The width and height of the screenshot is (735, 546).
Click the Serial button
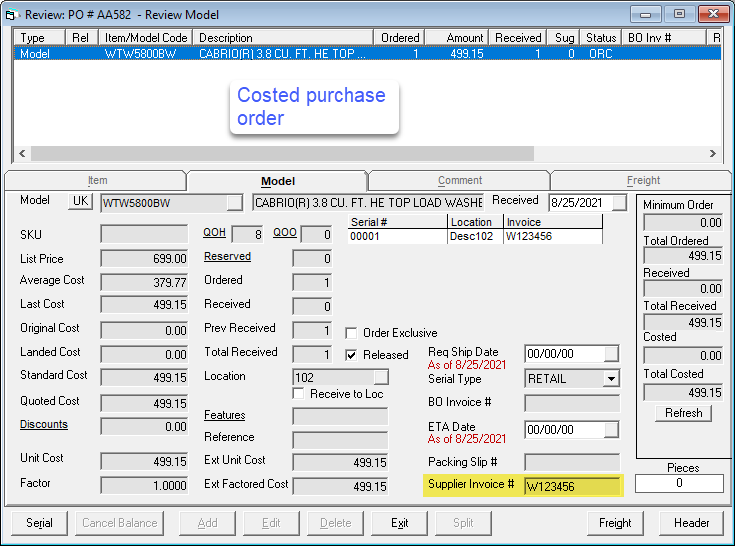point(39,523)
